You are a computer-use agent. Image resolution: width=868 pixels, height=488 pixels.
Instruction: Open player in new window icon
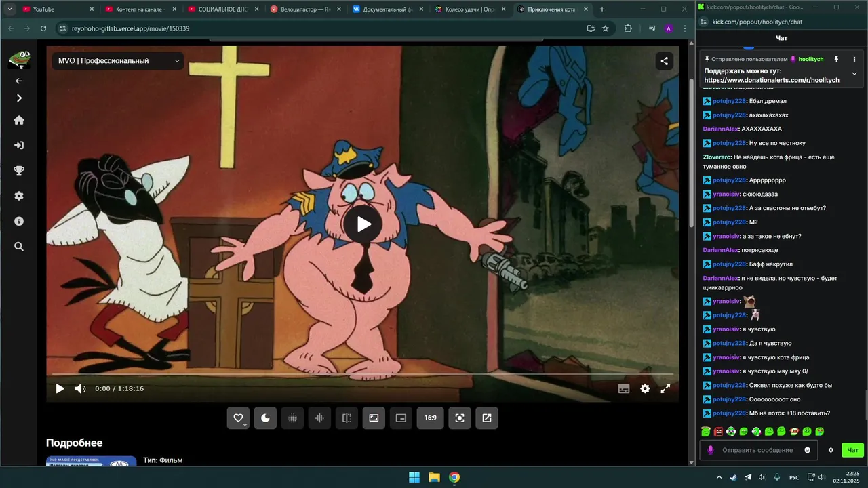click(x=487, y=418)
